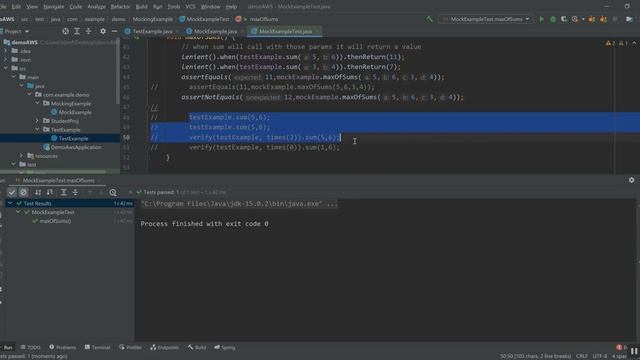The height and width of the screenshot is (360, 640).
Task: Open the Problems tool window
Action: pos(62,347)
